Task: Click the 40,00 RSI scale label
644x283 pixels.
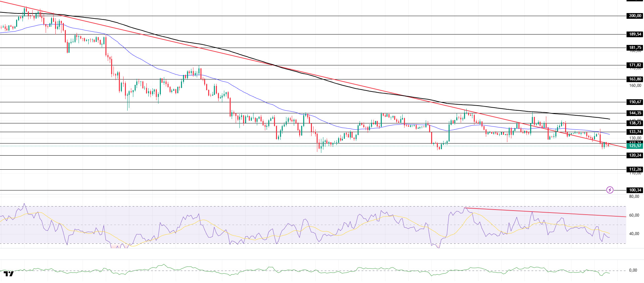Action: (634, 234)
